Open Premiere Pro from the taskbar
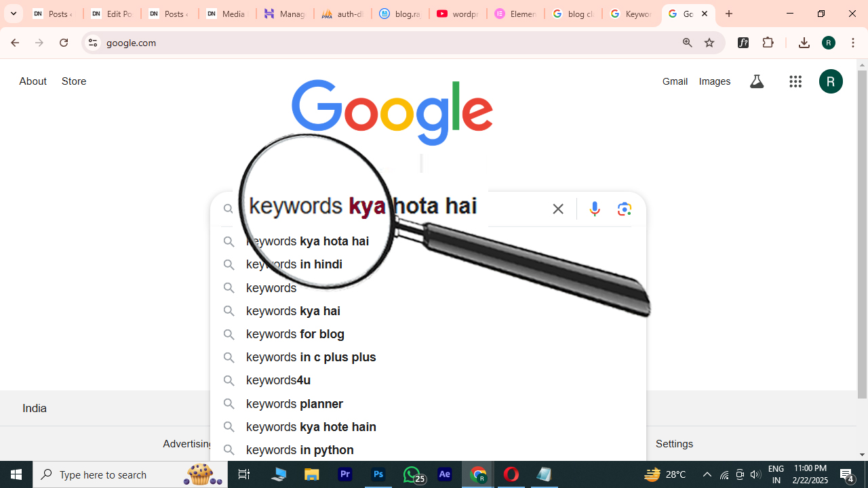Viewport: 868px width, 488px height. click(x=344, y=474)
